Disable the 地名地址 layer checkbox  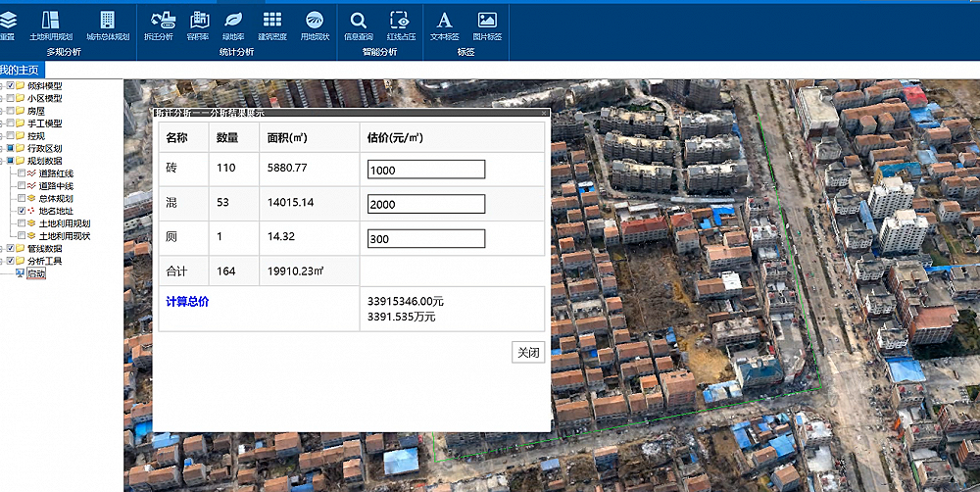(x=22, y=211)
